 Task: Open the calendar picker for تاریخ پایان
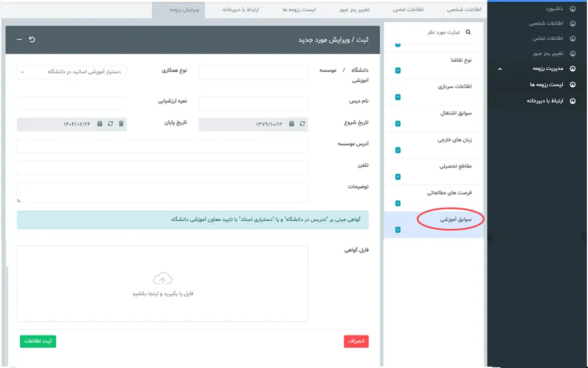pos(100,124)
